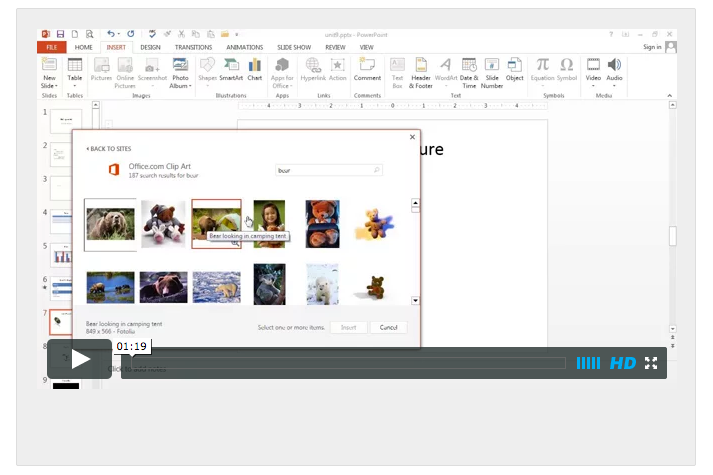
Task: Open the TRANSITIONS tab
Action: coord(193,47)
